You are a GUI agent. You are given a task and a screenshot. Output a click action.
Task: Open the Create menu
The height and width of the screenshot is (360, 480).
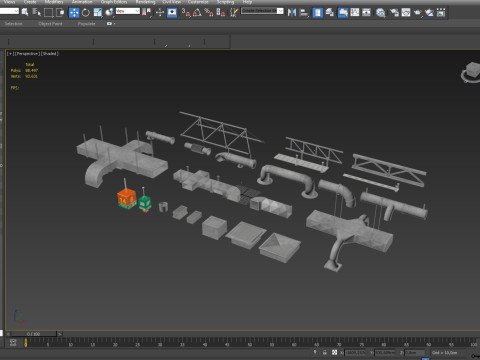click(30, 2)
